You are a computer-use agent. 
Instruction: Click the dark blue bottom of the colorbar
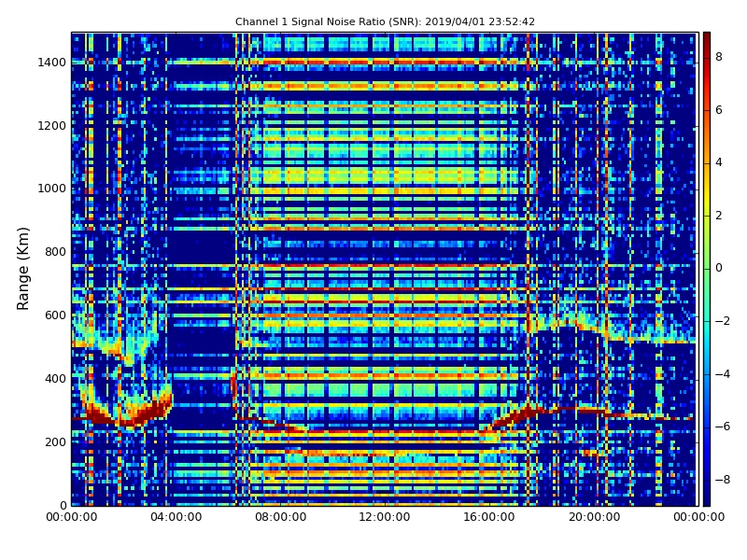click(x=707, y=496)
